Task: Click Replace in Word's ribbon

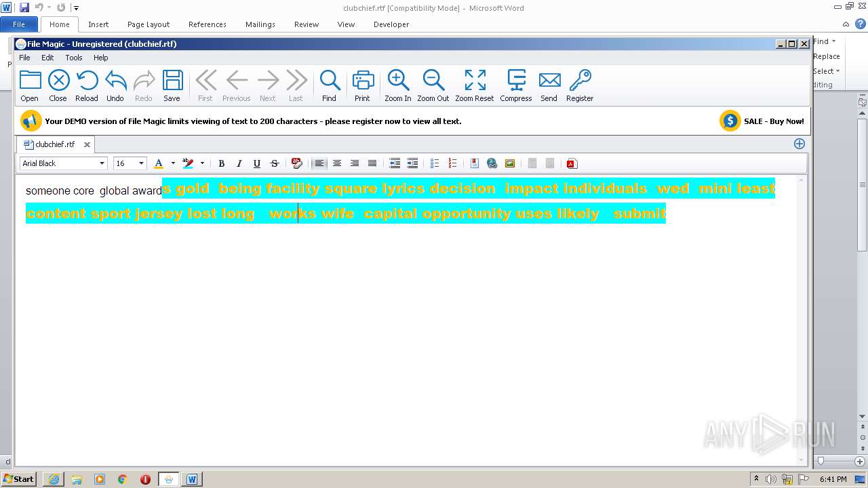Action: tap(827, 56)
